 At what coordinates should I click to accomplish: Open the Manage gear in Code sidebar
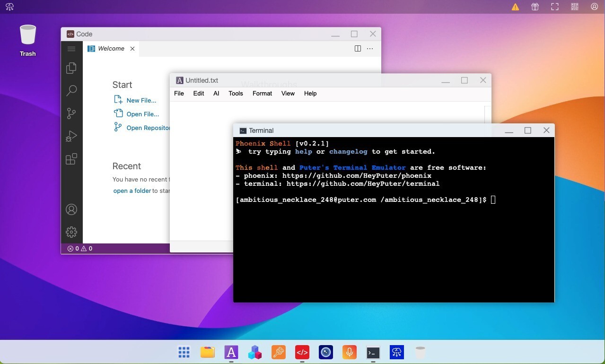click(71, 232)
